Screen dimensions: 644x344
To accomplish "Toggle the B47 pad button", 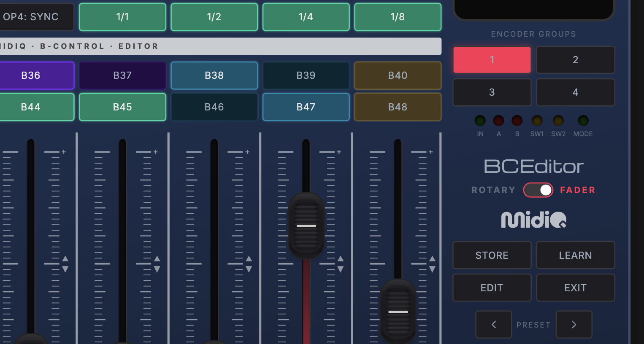I will coord(306,107).
